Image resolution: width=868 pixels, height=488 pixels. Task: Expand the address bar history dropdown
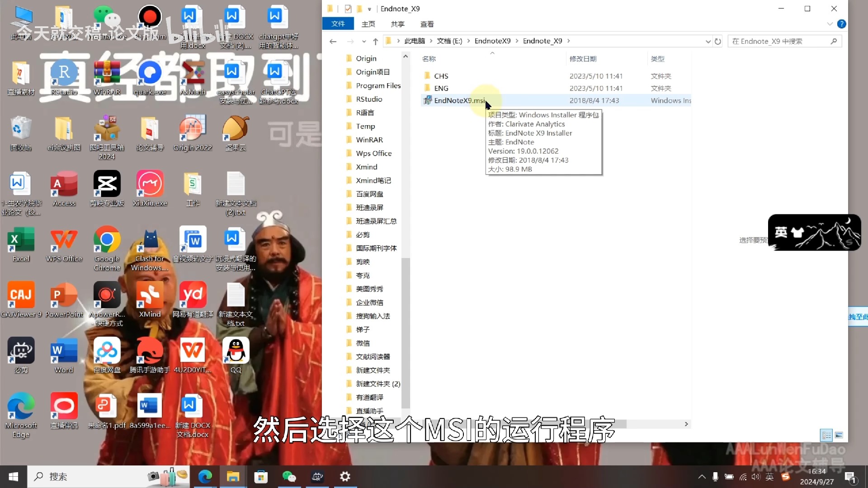pos(708,41)
